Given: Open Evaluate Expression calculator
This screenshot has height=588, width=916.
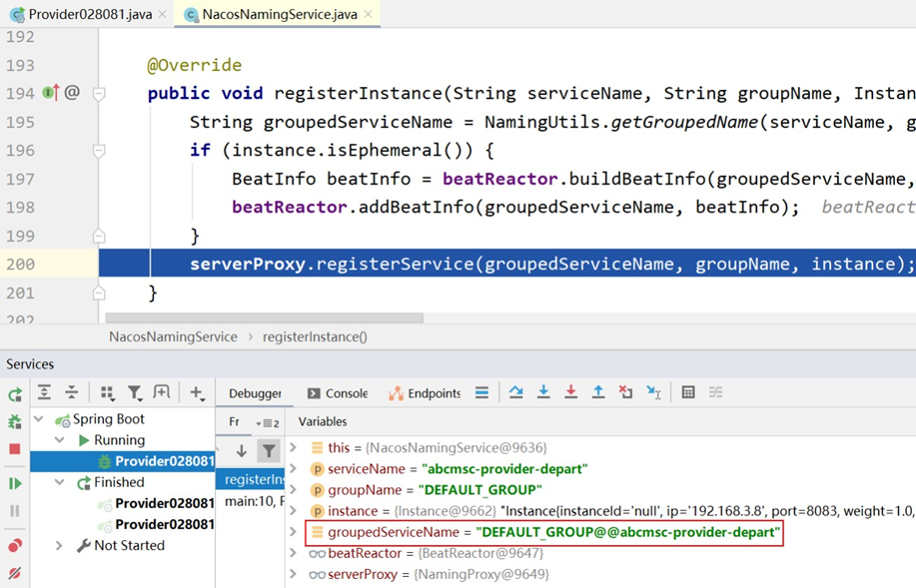Looking at the screenshot, I should (x=688, y=392).
